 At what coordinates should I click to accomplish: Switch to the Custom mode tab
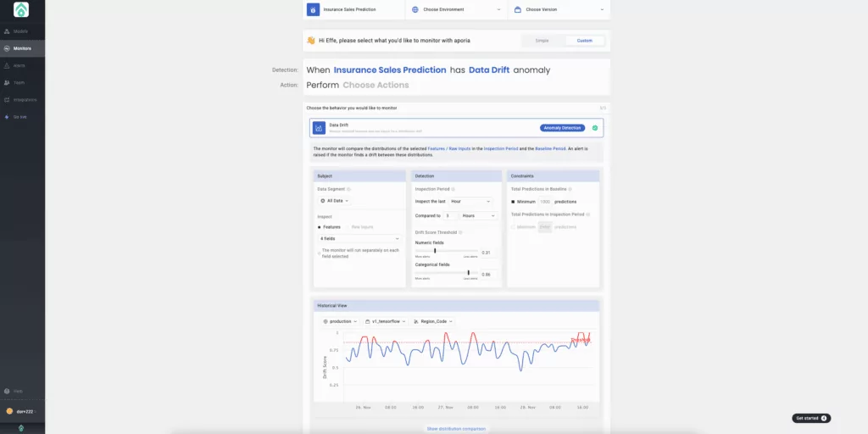585,41
